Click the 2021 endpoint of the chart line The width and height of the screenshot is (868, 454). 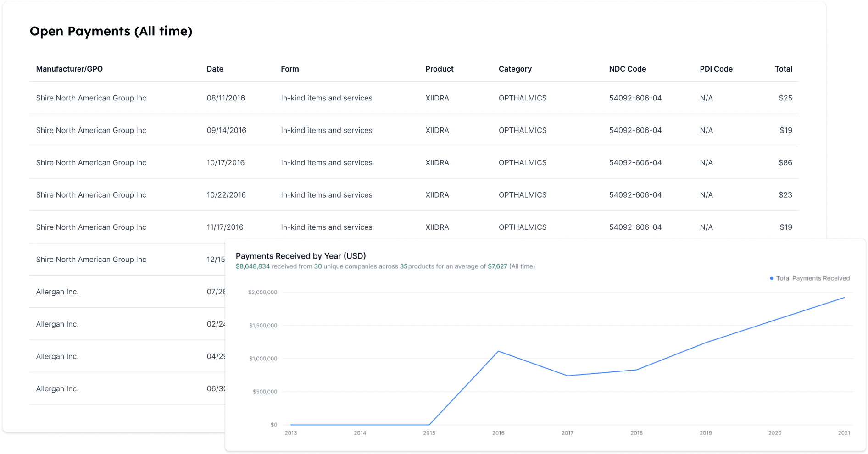coord(844,298)
